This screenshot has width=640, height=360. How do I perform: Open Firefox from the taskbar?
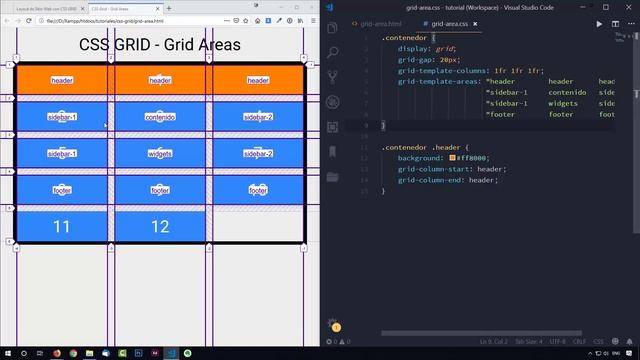[57, 353]
